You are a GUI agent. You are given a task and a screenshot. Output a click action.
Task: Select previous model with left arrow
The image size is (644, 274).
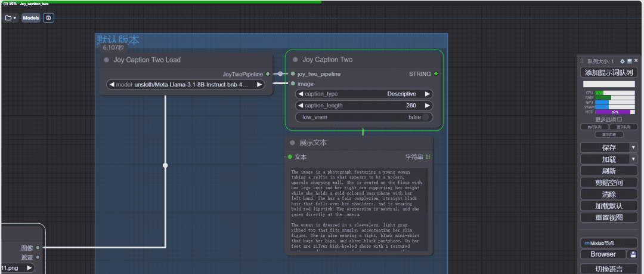click(111, 85)
